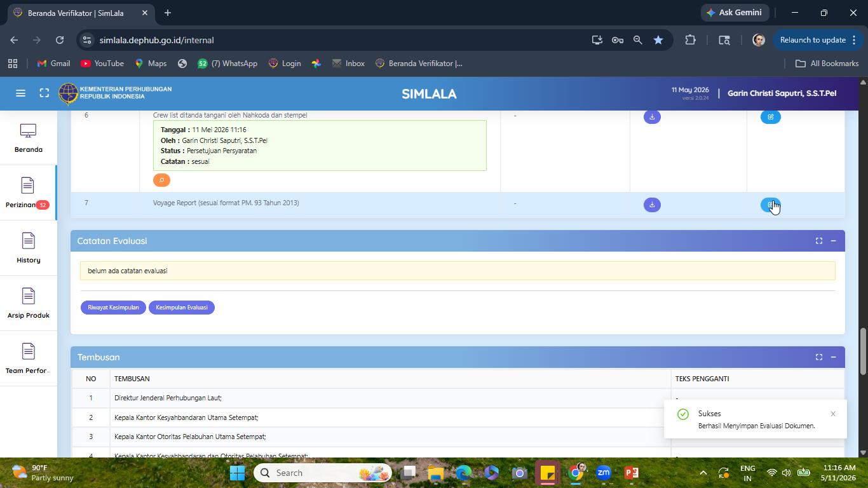This screenshot has height=488, width=868.
Task: Open the password key icon
Action: tap(617, 40)
